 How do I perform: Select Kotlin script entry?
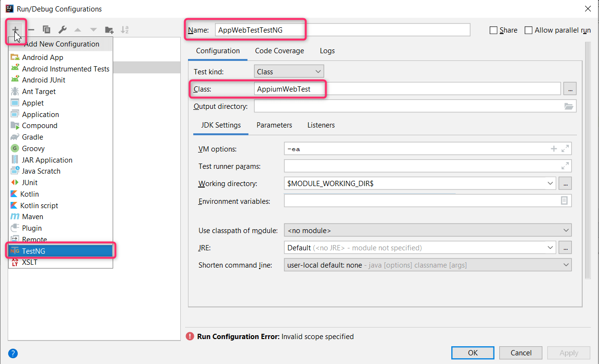click(60, 205)
